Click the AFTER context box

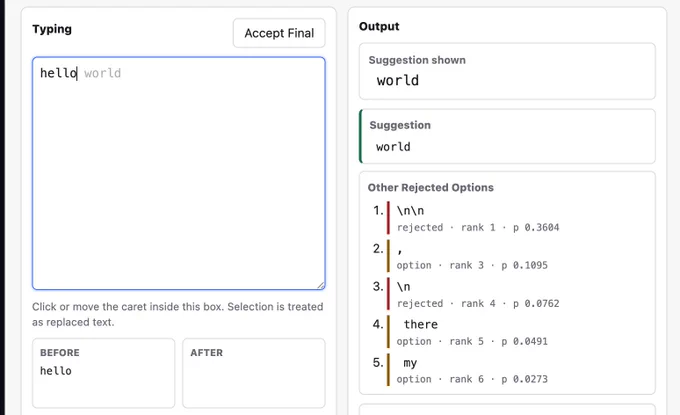point(254,373)
